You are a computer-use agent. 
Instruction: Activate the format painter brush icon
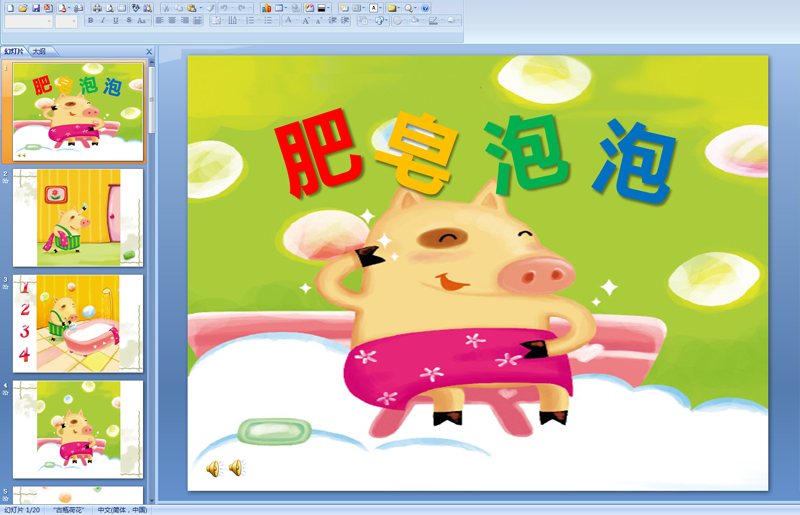click(210, 8)
